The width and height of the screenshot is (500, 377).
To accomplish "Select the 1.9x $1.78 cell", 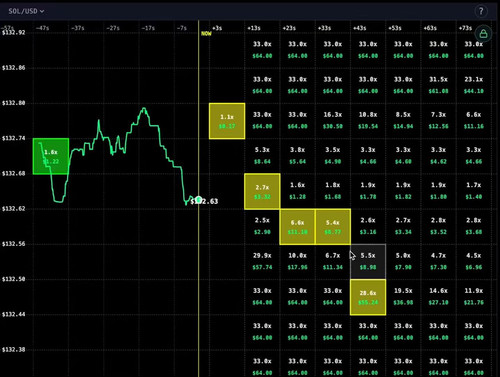I will (x=368, y=191).
